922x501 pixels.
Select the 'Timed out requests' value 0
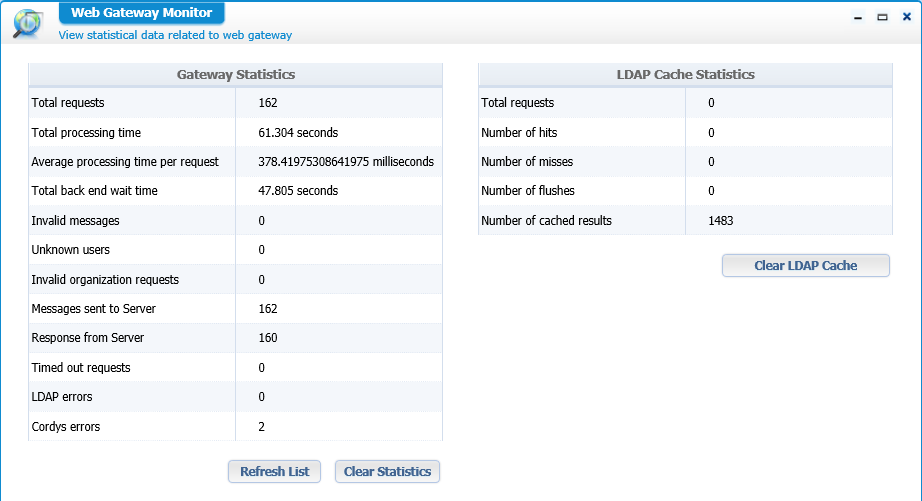click(262, 368)
